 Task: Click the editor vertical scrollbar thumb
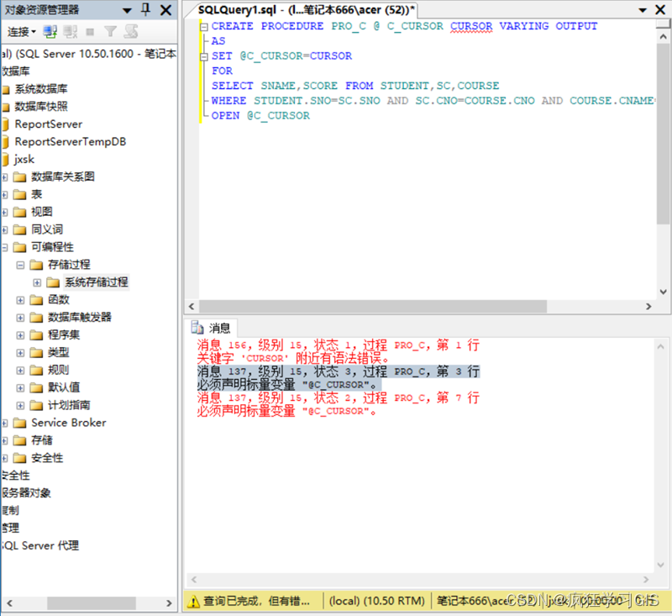(x=663, y=134)
